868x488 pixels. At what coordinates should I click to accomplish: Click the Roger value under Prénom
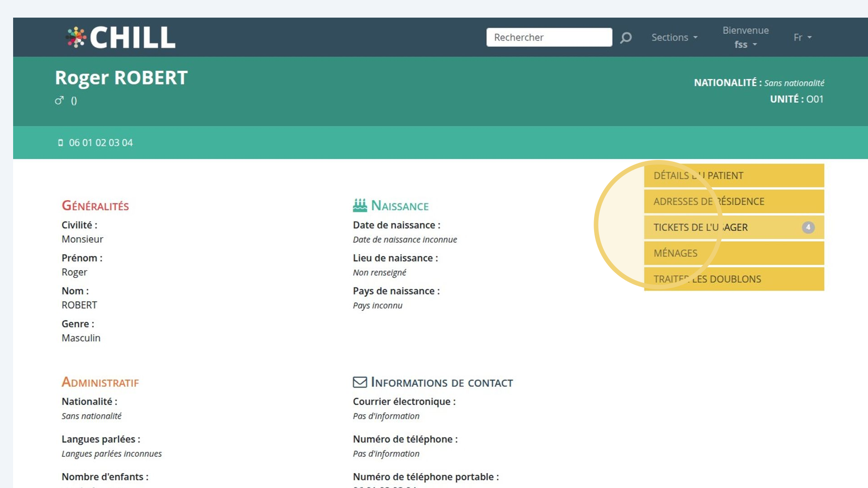pos(74,272)
